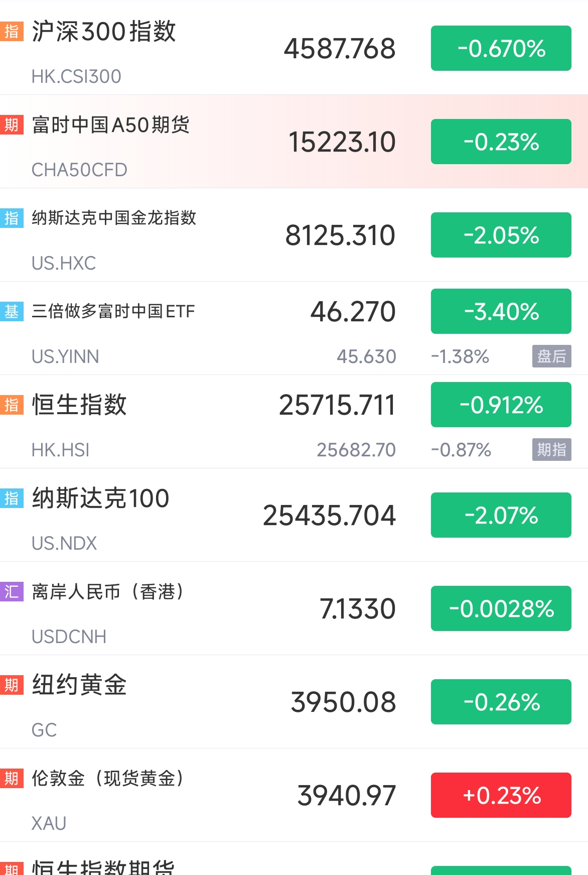
Task: Tap the 期 badge beside 富时中国A50期货
Action: 12,124
